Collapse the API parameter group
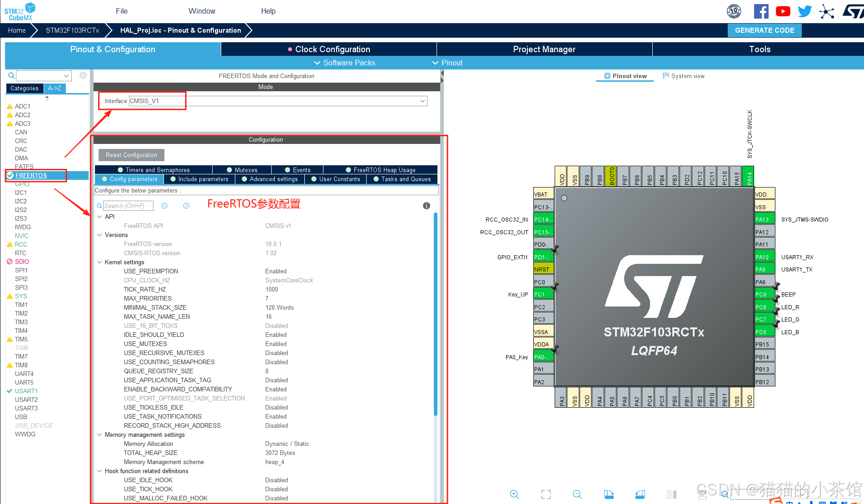Image resolution: width=864 pixels, height=504 pixels. click(99, 217)
